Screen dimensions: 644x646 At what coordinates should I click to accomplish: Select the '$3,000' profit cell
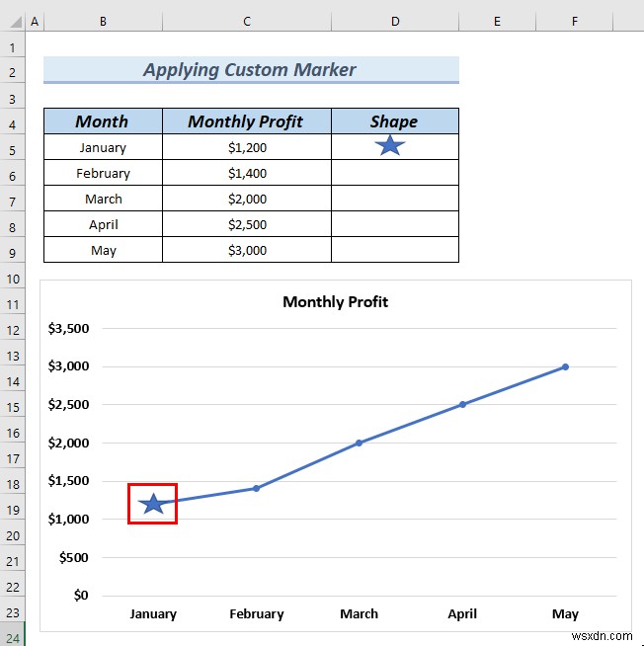pos(247,250)
